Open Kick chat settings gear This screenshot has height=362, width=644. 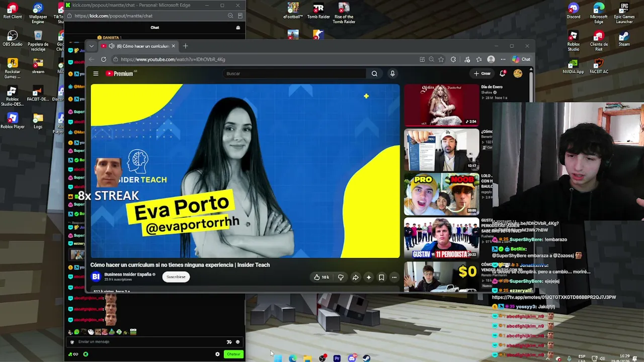point(217,354)
